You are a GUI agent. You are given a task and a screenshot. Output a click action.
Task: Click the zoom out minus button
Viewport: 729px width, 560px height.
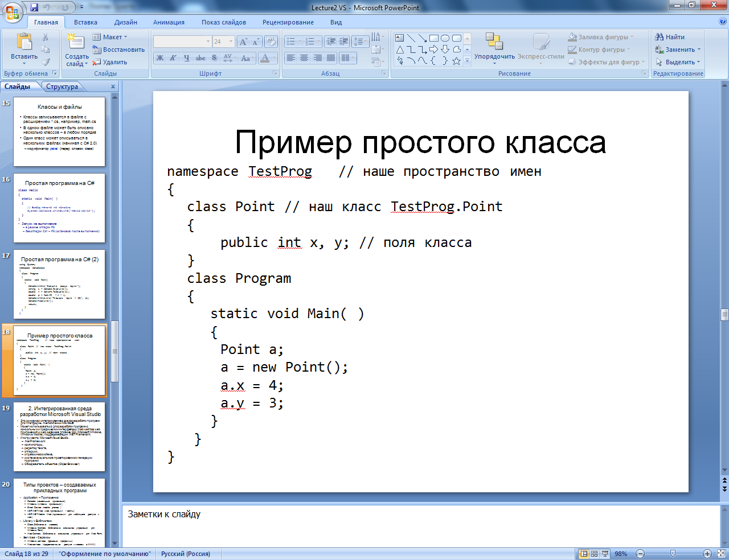coord(640,554)
